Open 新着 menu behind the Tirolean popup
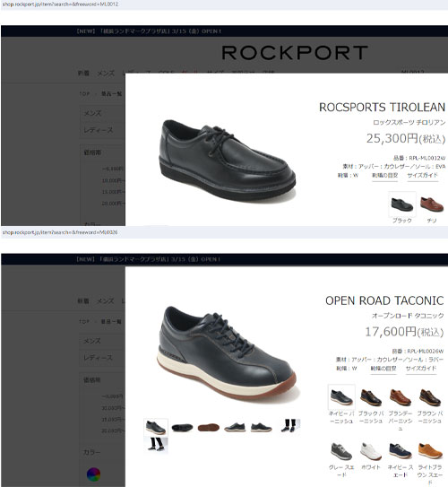448x487 pixels. [83, 74]
